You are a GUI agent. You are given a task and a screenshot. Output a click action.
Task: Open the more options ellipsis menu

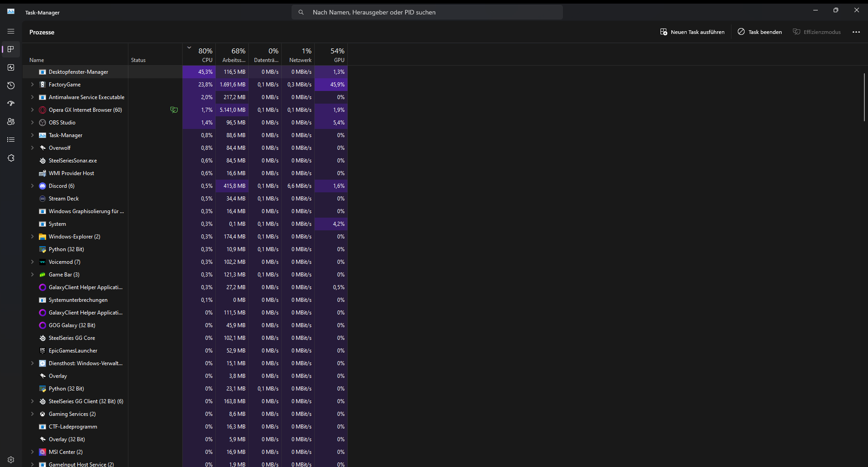tap(856, 32)
